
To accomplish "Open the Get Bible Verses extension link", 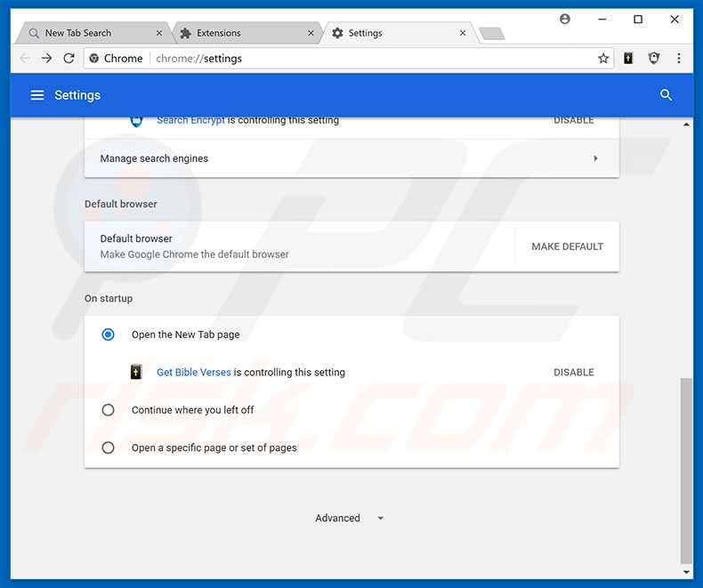I will coord(194,372).
